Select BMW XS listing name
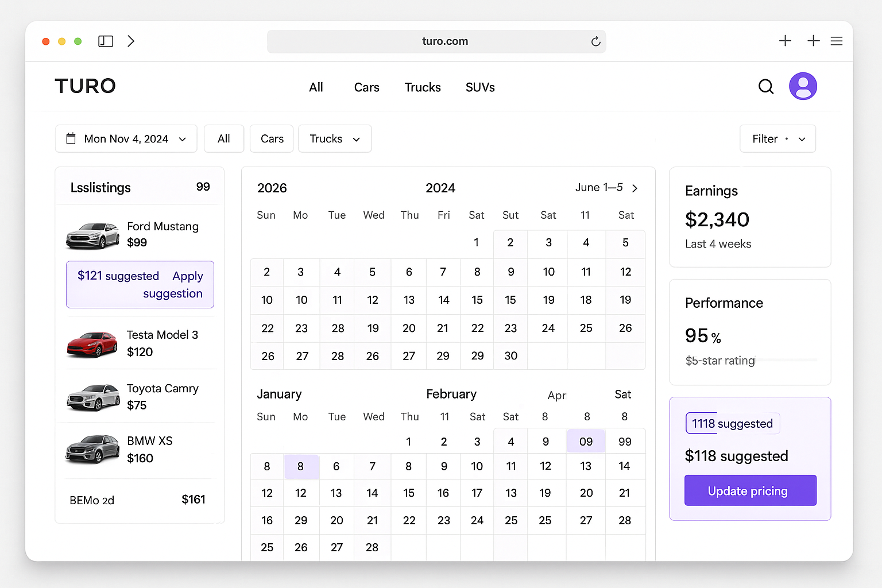Screen dimensions: 882x588 tap(150, 441)
